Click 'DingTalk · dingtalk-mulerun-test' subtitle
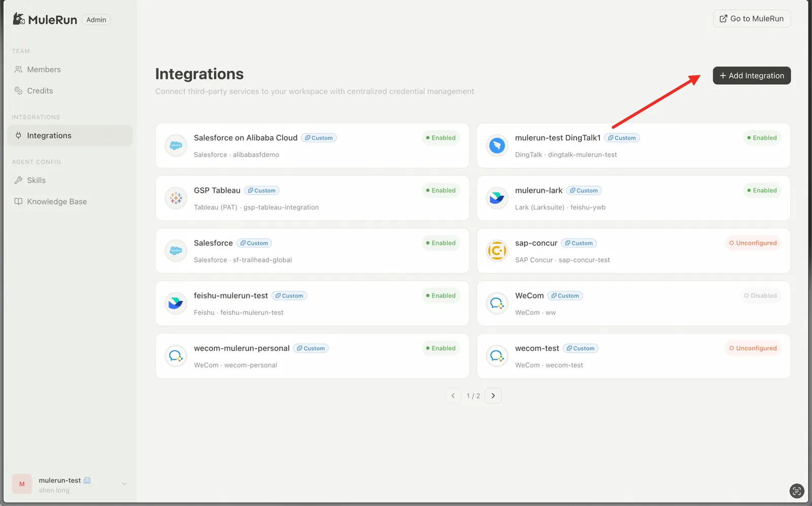The height and width of the screenshot is (506, 812). pyautogui.click(x=566, y=155)
